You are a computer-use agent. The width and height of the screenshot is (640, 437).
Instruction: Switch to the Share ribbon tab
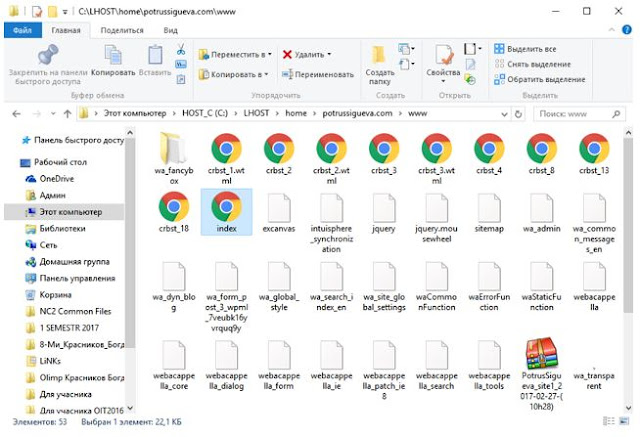click(122, 30)
